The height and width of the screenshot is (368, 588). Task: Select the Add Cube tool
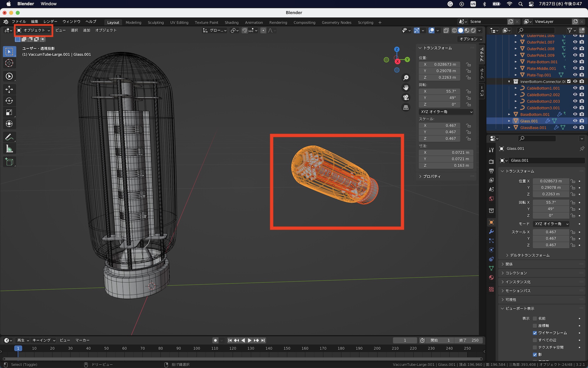click(9, 162)
